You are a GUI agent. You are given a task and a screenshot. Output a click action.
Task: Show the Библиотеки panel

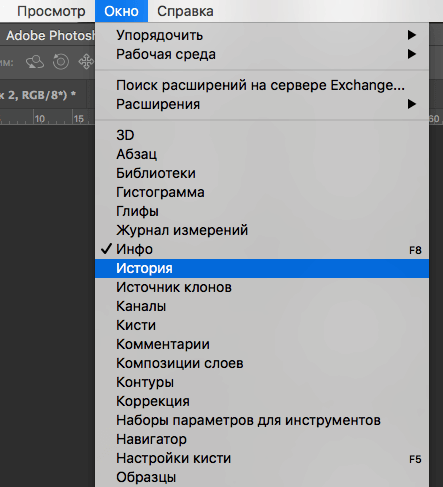point(262,173)
